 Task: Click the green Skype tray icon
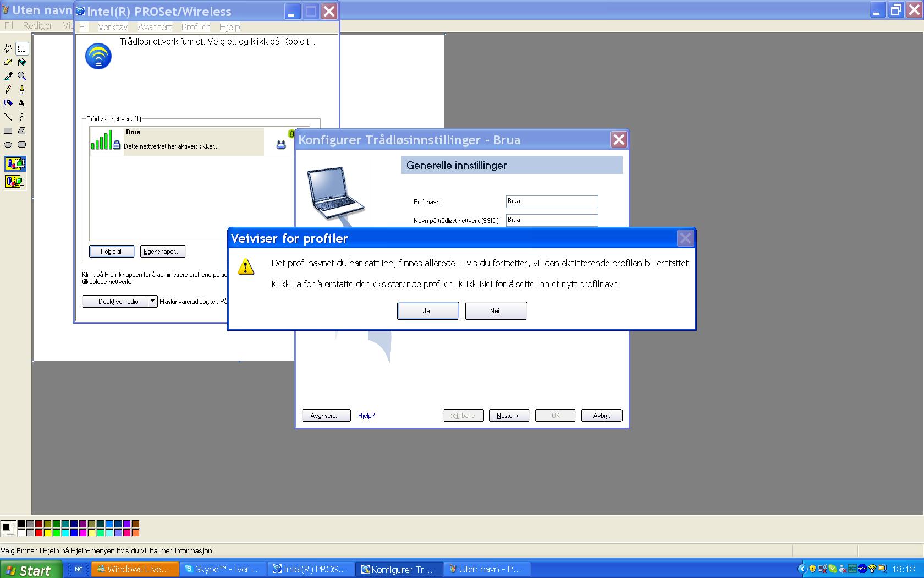[833, 569]
